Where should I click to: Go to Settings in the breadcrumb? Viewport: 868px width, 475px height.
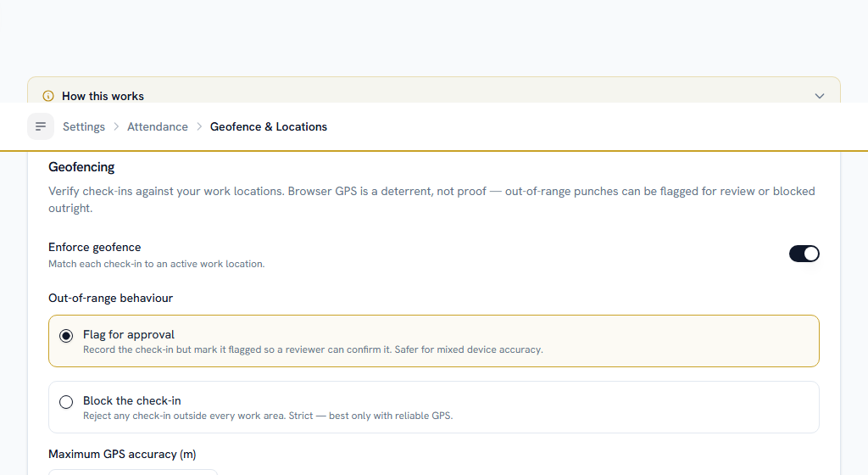[84, 126]
